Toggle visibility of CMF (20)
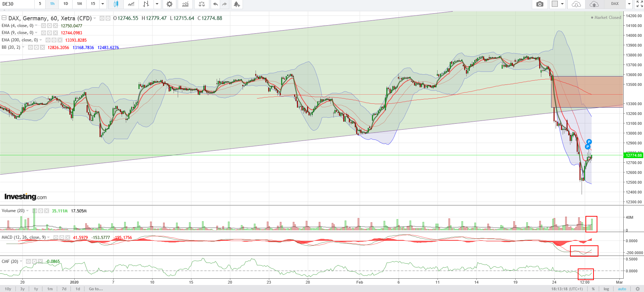The image size is (644, 292). [x=28, y=262]
